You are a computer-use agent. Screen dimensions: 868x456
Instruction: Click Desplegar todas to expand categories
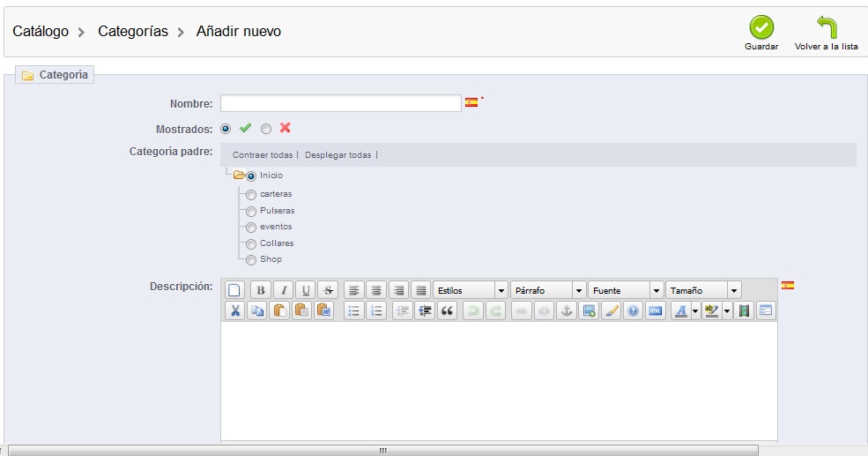(x=338, y=155)
